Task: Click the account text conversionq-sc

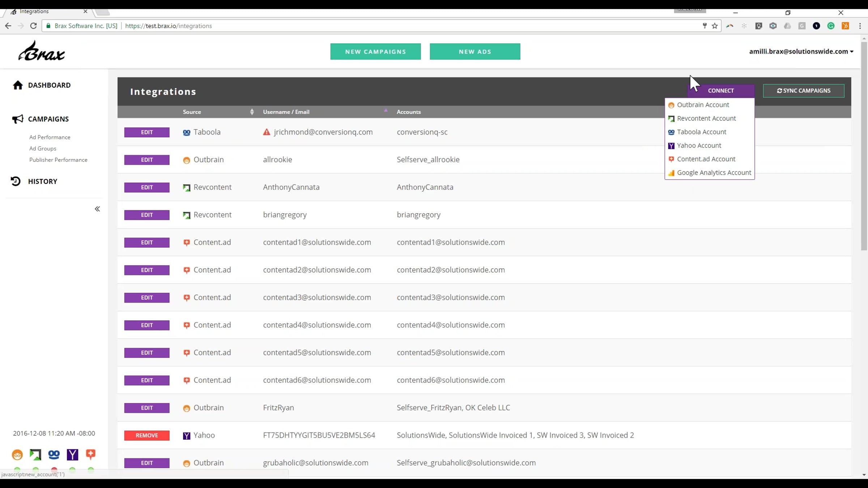Action: (x=422, y=132)
